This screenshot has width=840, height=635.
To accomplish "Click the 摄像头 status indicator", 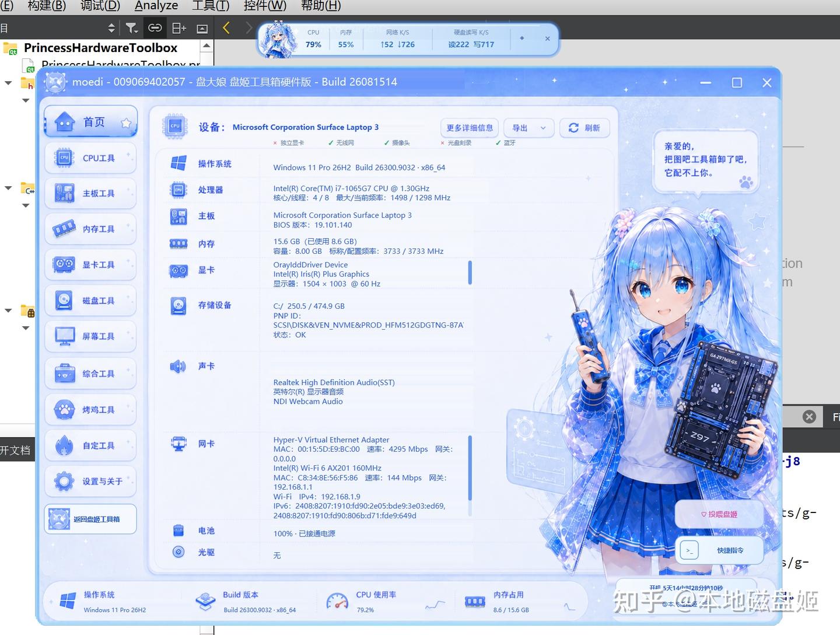I will click(x=397, y=143).
